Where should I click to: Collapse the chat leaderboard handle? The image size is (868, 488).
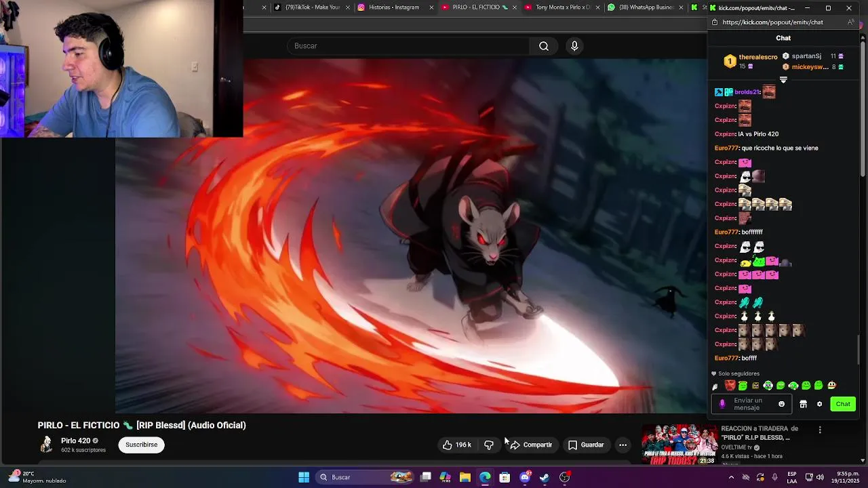[x=783, y=80]
